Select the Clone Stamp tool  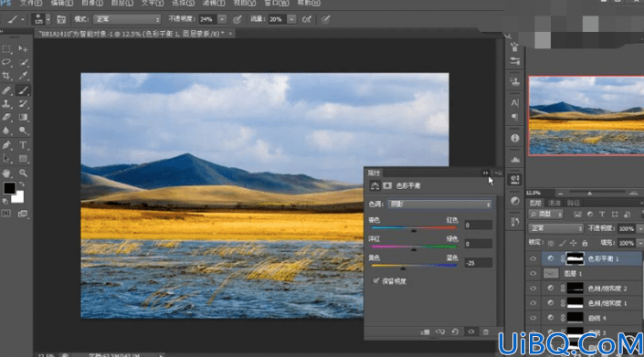pyautogui.click(x=6, y=103)
